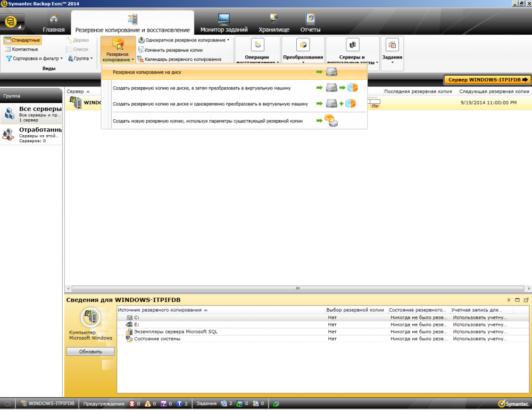532x410 pixels.
Task: Select Резервное копирование и восстановление tab
Action: pyautogui.click(x=132, y=23)
